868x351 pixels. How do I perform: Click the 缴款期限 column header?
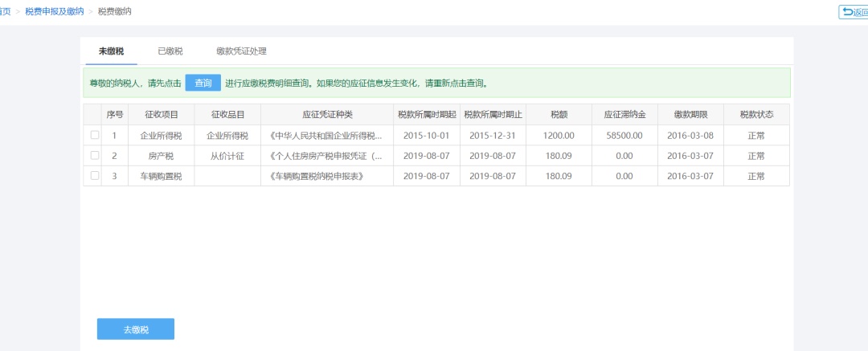[x=690, y=114]
